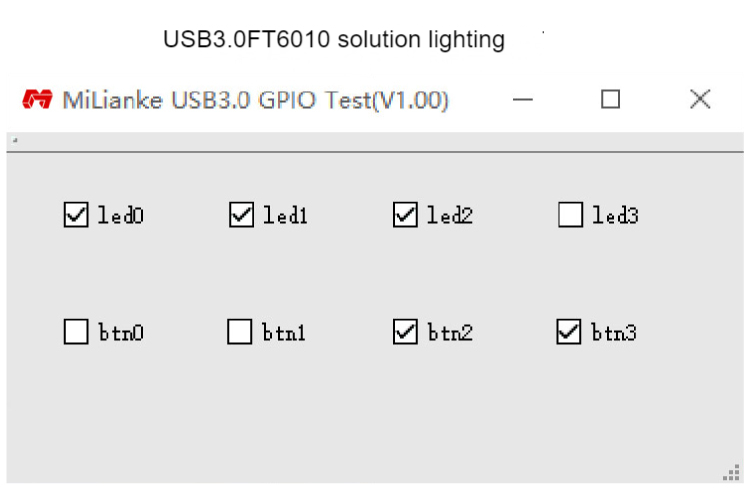The image size is (750, 500).
Task: Tick the btn0 checkbox
Action: (x=76, y=332)
